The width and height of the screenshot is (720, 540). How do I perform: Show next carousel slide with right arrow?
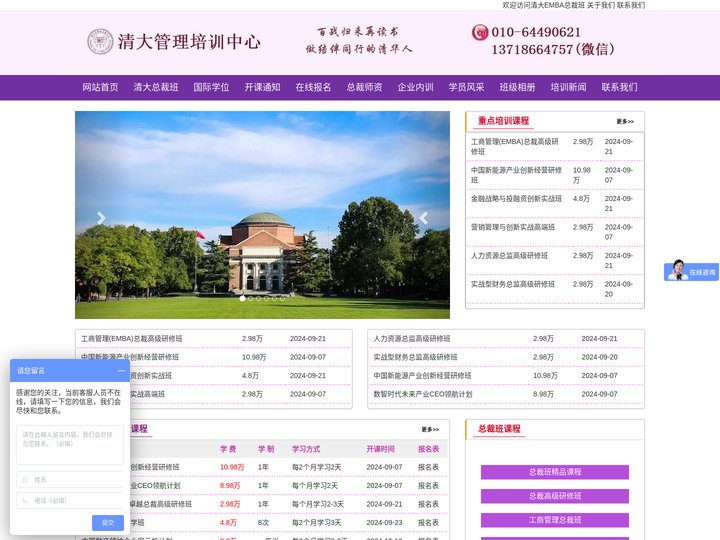point(423,218)
